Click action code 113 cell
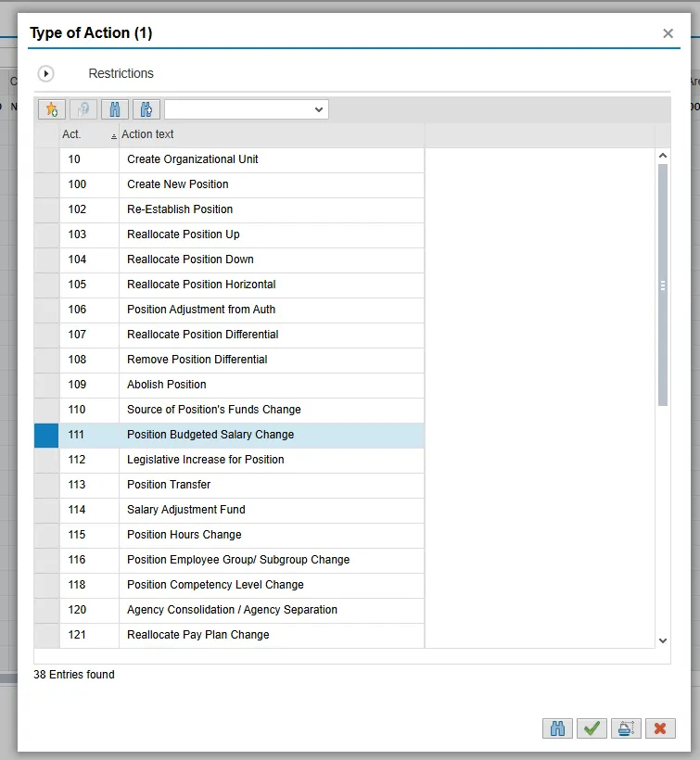The image size is (700, 760). pyautogui.click(x=89, y=485)
